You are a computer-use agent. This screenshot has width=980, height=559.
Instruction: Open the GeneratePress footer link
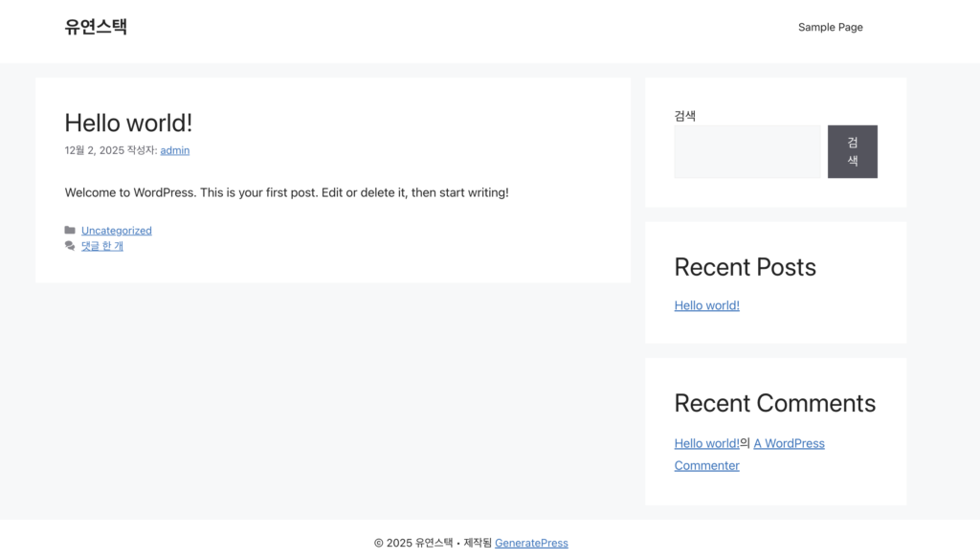pos(531,543)
